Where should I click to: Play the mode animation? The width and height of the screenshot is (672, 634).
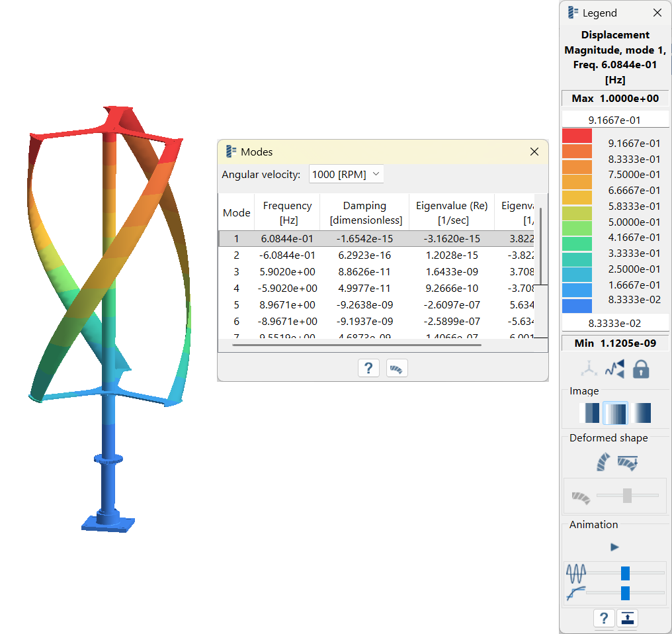(x=614, y=547)
